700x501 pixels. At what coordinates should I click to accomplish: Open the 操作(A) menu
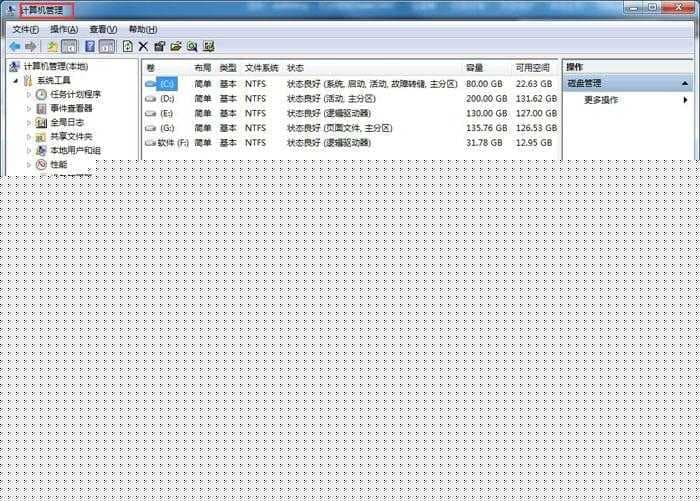tap(64, 29)
